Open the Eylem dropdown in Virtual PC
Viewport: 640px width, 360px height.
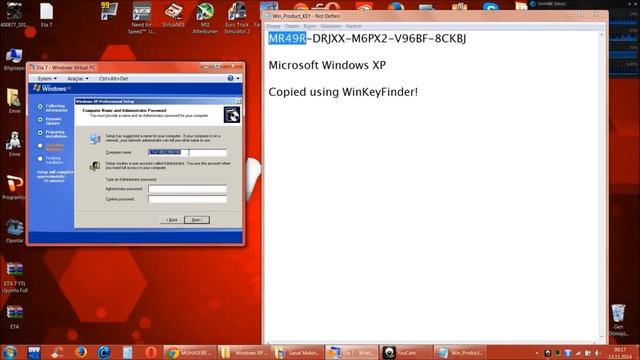pos(47,78)
